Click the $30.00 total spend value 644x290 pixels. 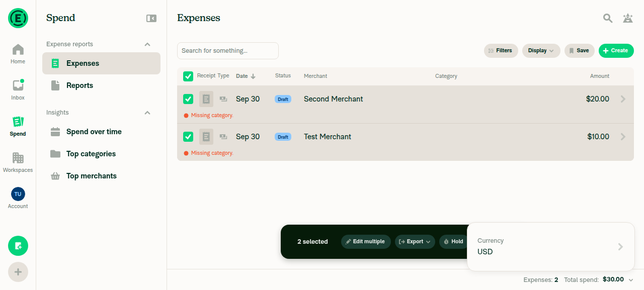click(x=613, y=279)
